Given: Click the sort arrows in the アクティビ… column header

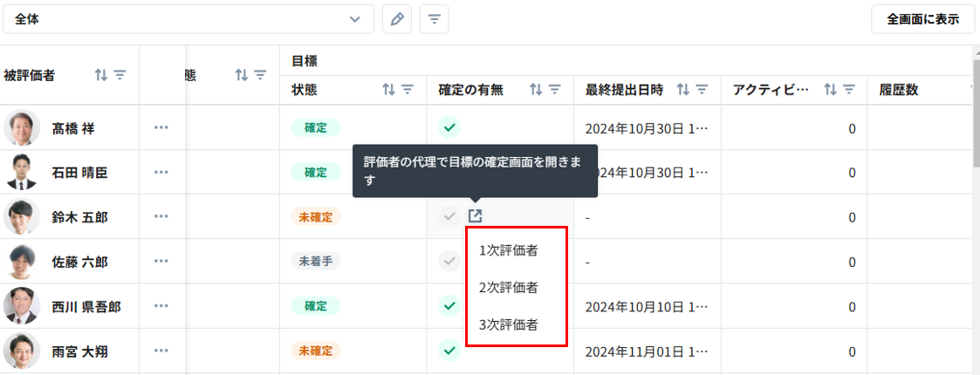Looking at the screenshot, I should [830, 90].
